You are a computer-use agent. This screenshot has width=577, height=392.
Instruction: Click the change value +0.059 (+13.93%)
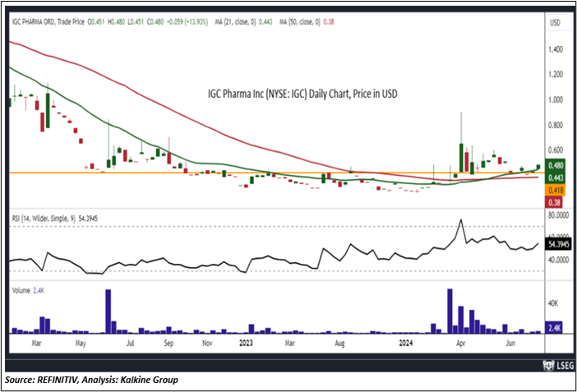coord(187,22)
